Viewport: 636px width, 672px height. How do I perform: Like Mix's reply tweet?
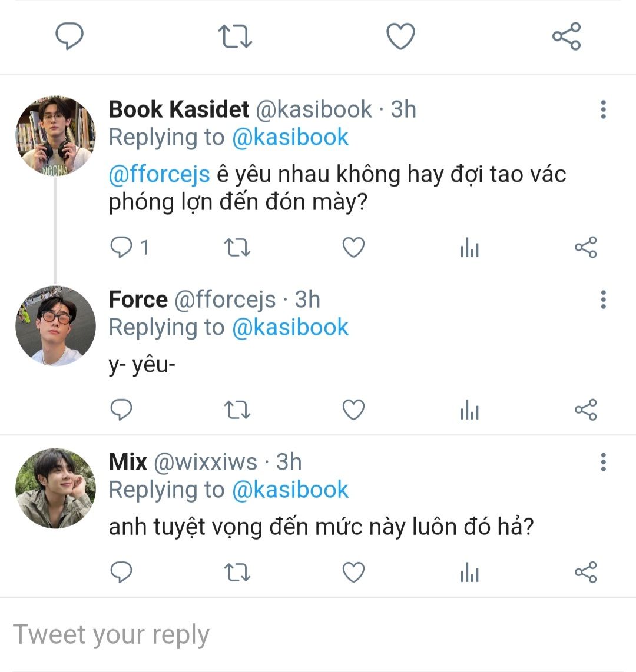pyautogui.click(x=353, y=572)
